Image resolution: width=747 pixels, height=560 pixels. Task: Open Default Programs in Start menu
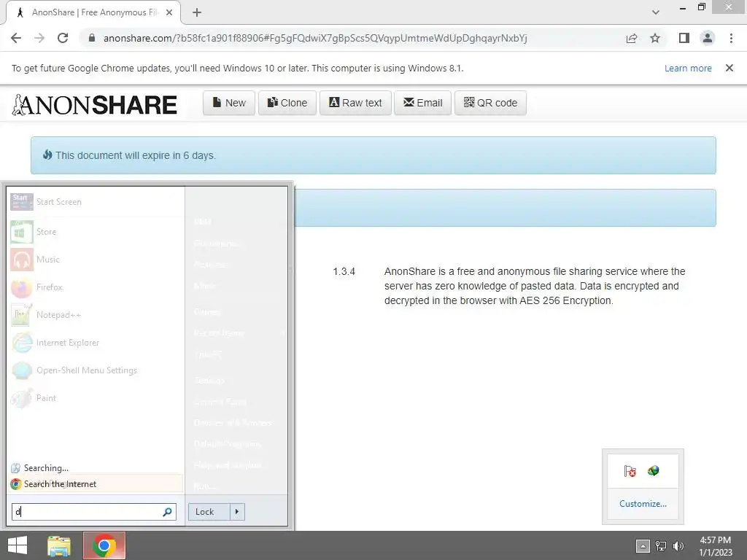pyautogui.click(x=228, y=444)
